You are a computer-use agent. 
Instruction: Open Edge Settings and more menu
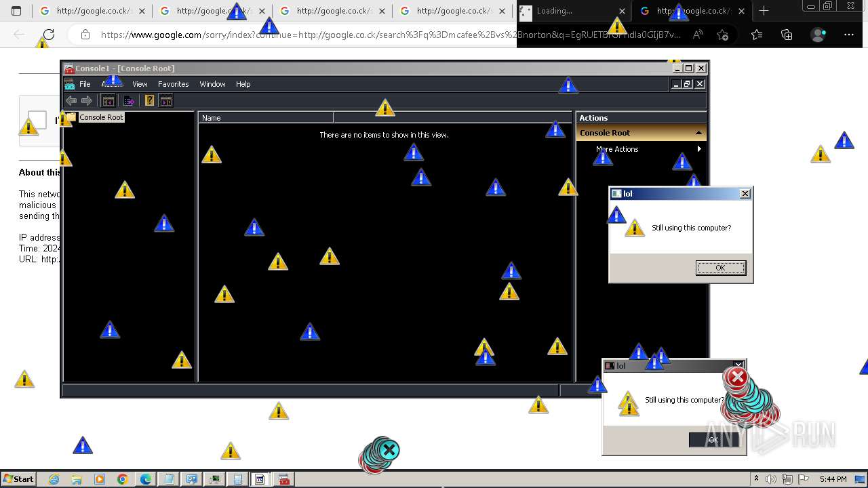849,35
